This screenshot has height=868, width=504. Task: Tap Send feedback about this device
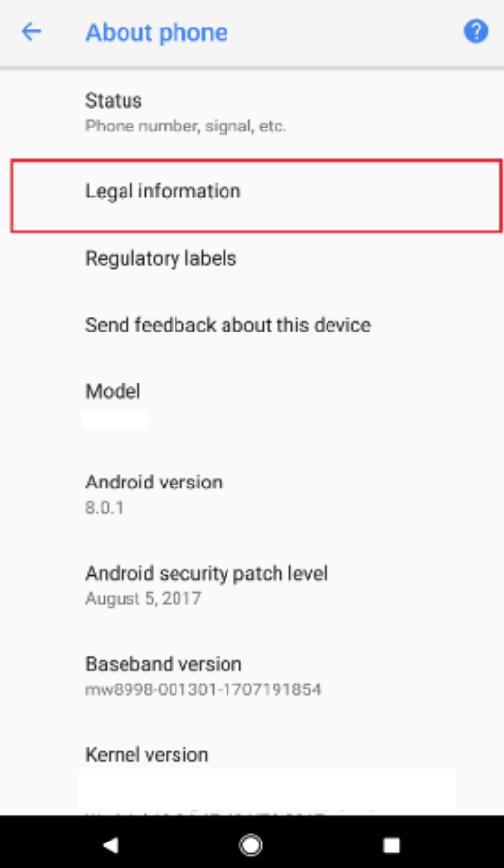(x=252, y=325)
